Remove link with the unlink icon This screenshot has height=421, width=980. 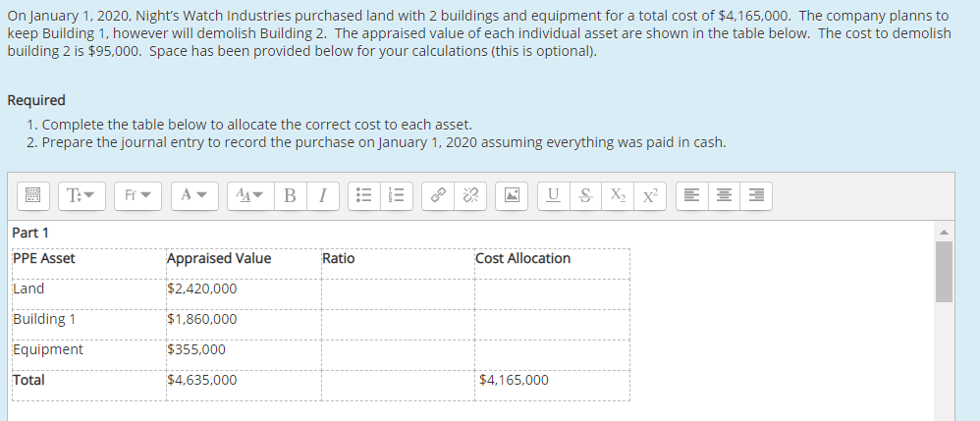coord(470,195)
